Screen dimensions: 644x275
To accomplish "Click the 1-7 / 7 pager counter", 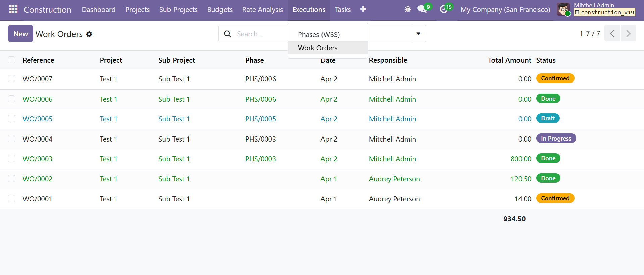I will (x=590, y=34).
